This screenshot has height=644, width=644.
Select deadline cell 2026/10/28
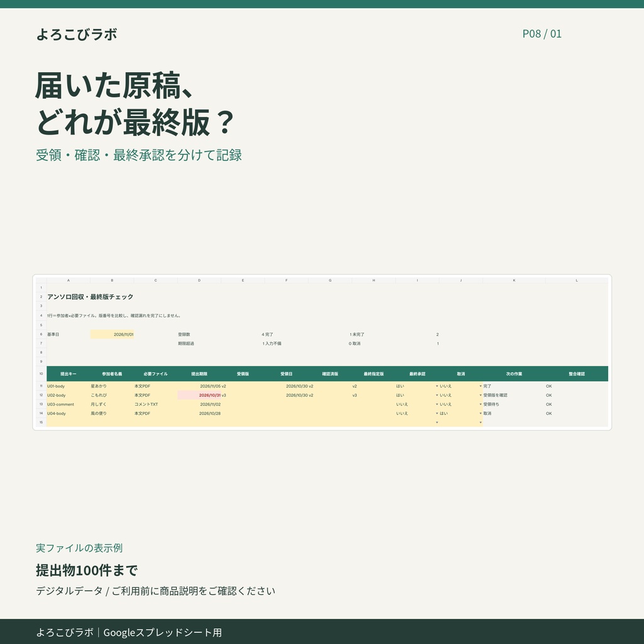pyautogui.click(x=199, y=414)
